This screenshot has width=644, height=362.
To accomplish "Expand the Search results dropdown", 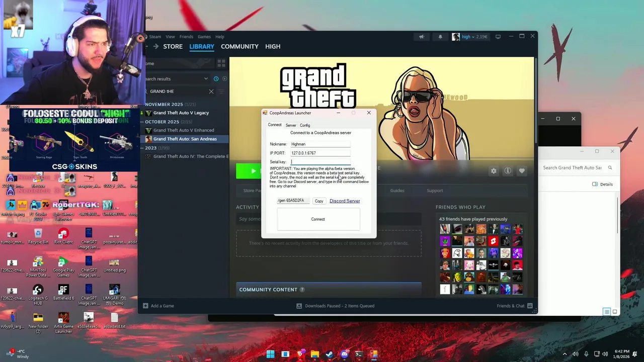I will point(206,78).
